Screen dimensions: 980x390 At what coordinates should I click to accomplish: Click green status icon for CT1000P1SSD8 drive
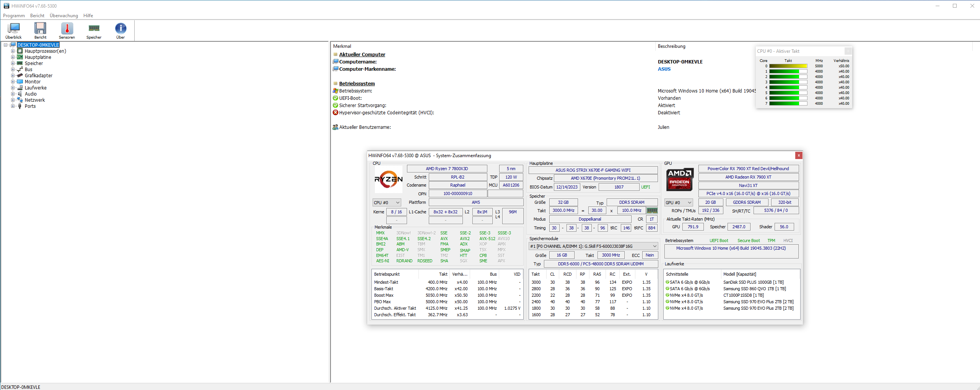[x=667, y=295]
